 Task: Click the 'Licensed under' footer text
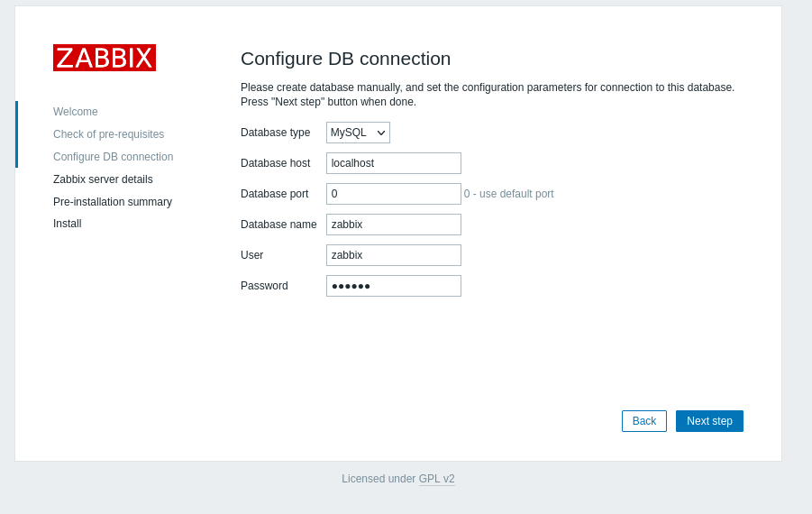click(379, 479)
